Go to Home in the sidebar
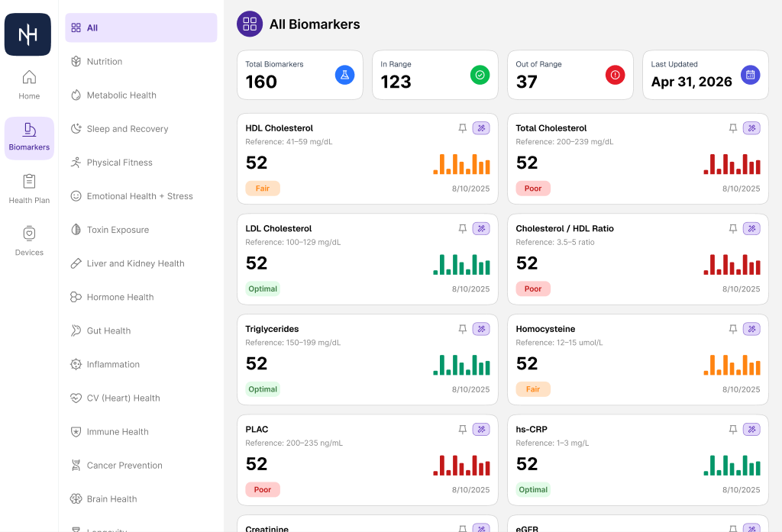This screenshot has width=782, height=532. point(29,85)
